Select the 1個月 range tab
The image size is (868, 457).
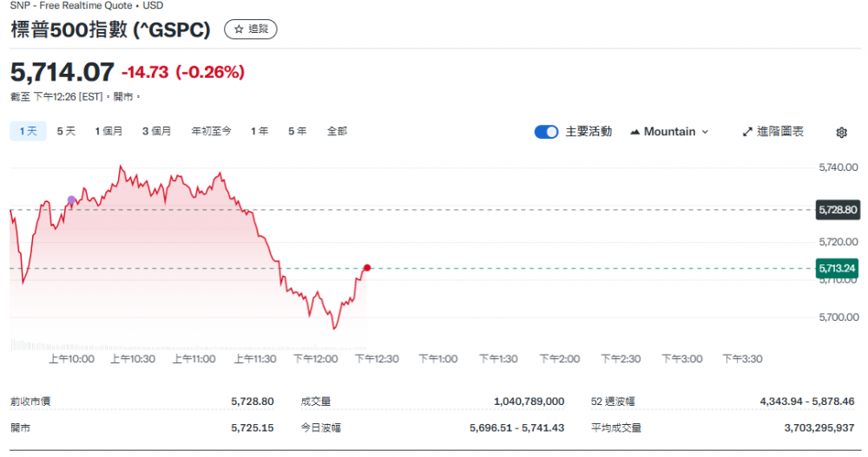108,132
